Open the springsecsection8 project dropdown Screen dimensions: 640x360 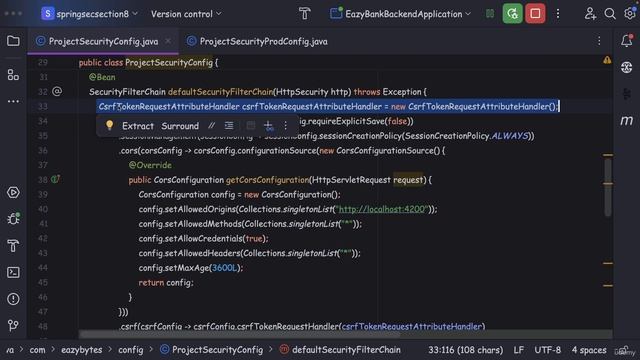[89, 14]
